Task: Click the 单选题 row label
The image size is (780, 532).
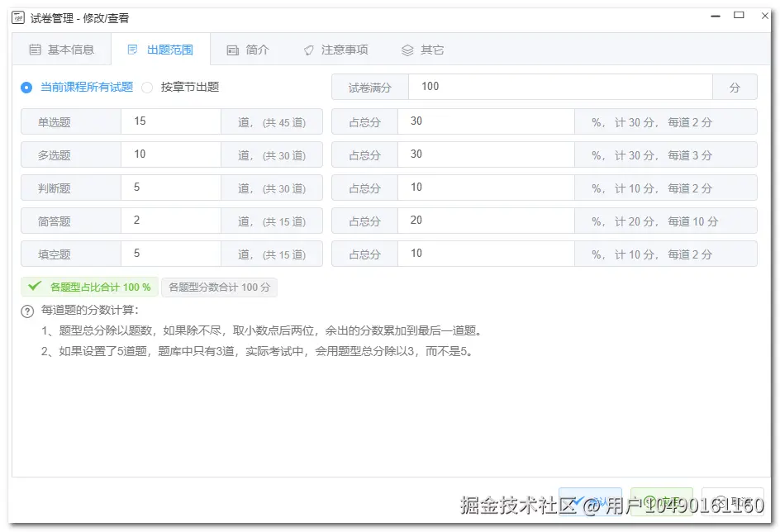Action: click(x=55, y=122)
